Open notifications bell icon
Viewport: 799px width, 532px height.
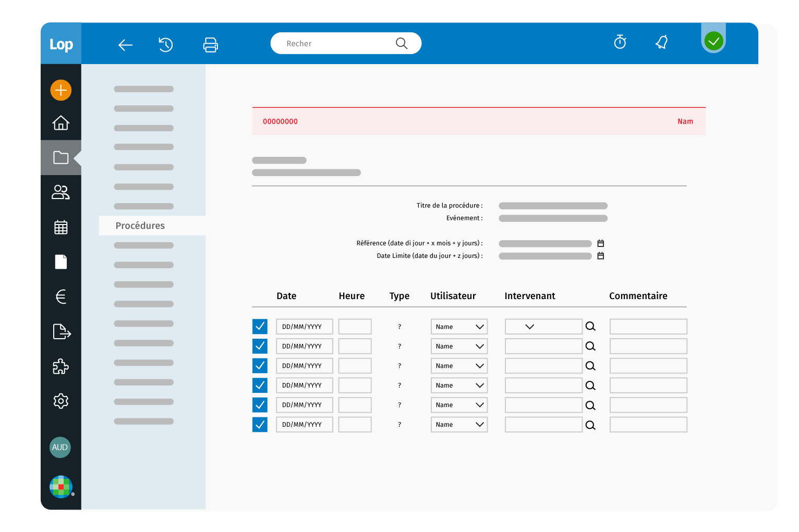click(661, 42)
